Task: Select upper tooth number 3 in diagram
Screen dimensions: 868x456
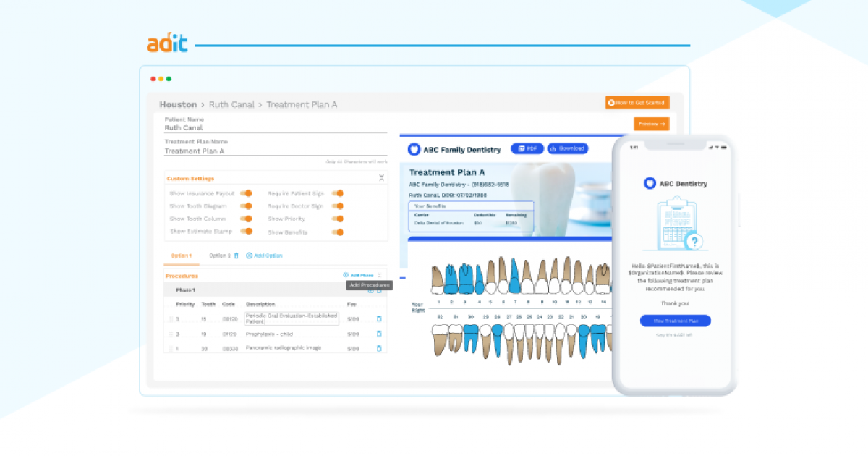Action: point(467,279)
